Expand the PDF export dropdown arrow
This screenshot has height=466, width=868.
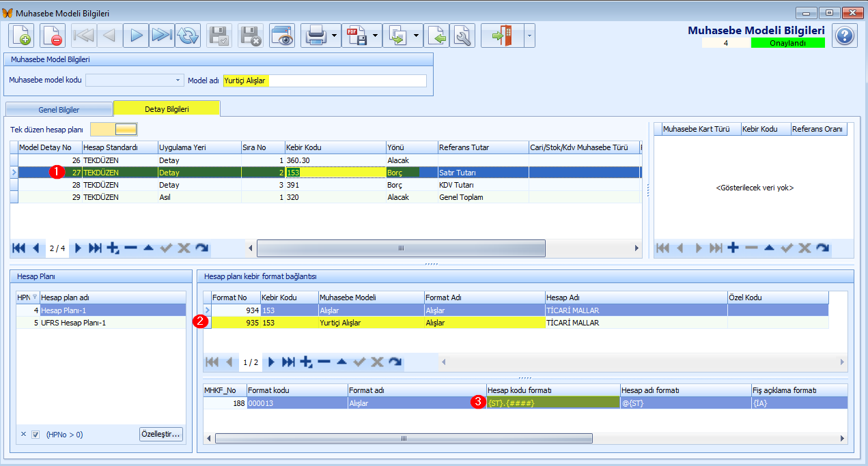click(x=375, y=36)
